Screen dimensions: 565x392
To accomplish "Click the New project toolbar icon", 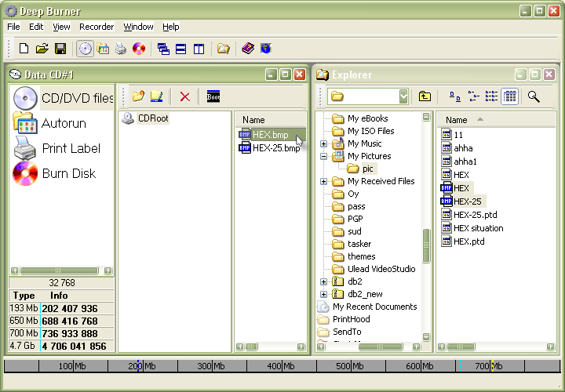I will [24, 49].
